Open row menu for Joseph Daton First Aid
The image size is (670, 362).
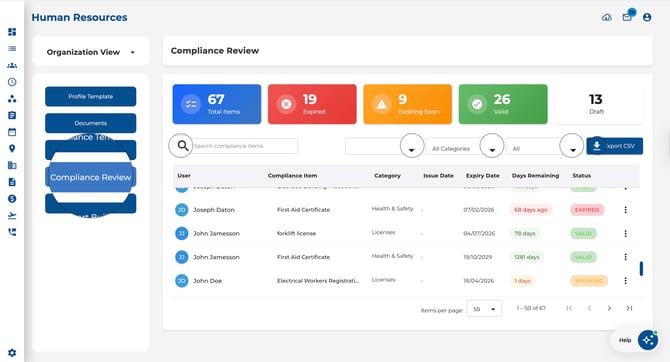(626, 210)
